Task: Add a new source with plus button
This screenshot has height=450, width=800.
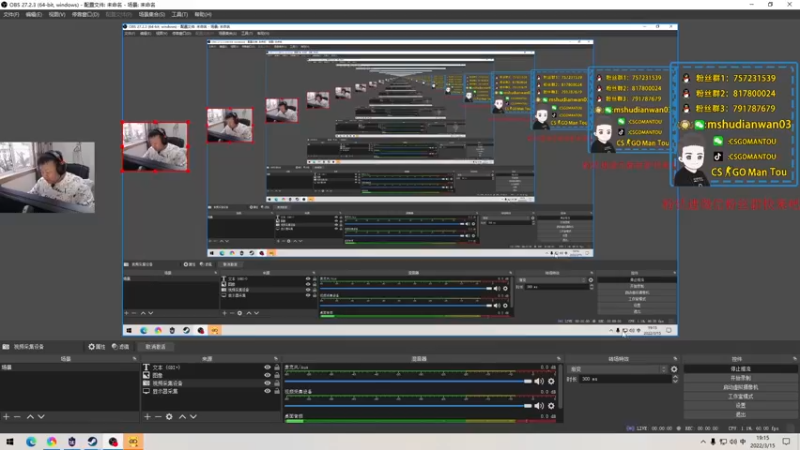Action: coord(147,417)
